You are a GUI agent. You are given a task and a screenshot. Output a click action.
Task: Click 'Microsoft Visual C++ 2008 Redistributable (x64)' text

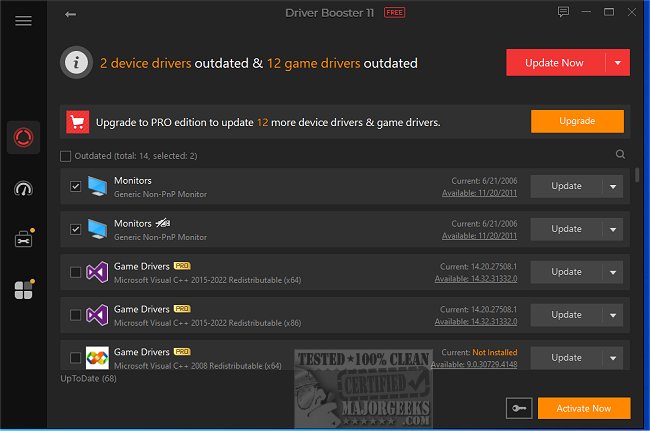(x=198, y=366)
